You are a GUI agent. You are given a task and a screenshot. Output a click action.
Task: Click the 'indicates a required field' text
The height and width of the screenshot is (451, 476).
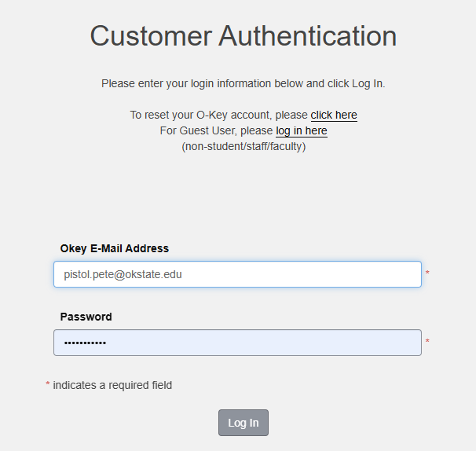tap(112, 385)
